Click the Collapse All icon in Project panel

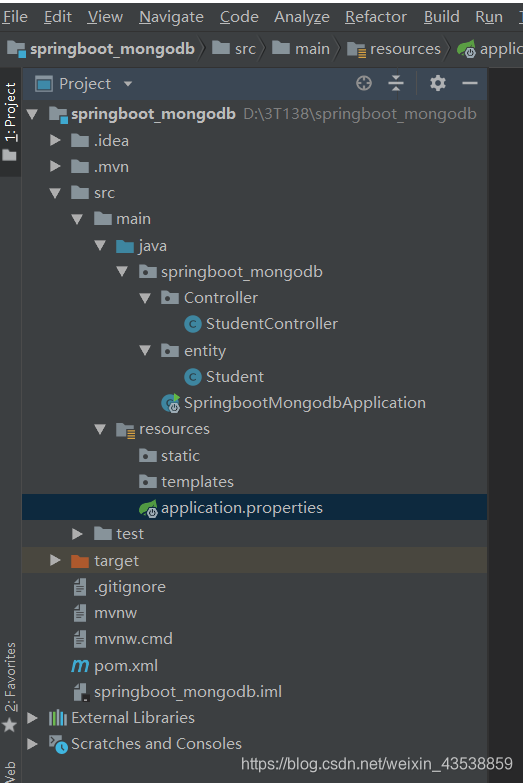pyautogui.click(x=396, y=83)
